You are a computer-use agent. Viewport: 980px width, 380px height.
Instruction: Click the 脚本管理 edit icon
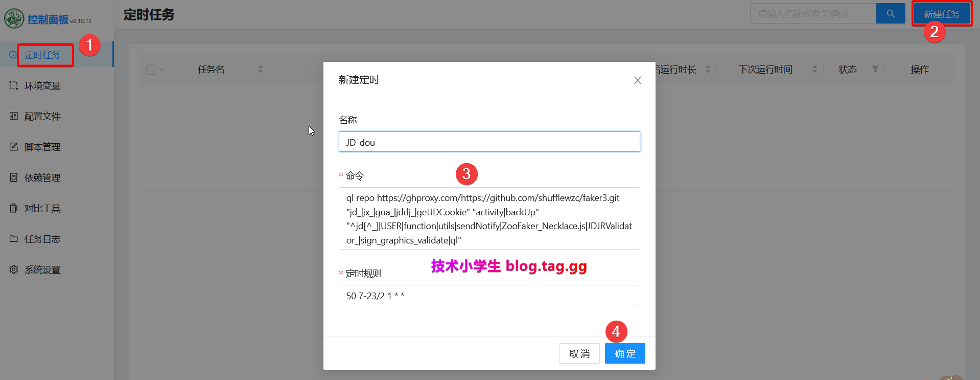tap(14, 147)
